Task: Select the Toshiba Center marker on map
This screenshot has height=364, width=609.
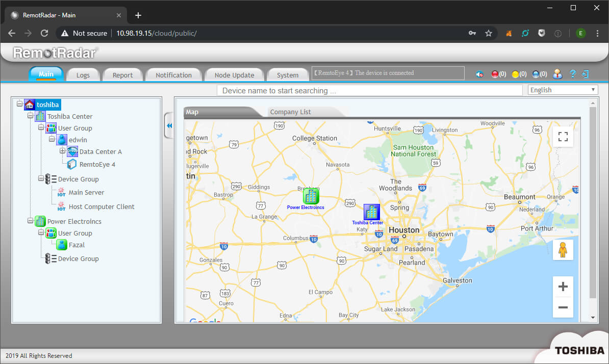Action: pyautogui.click(x=371, y=212)
